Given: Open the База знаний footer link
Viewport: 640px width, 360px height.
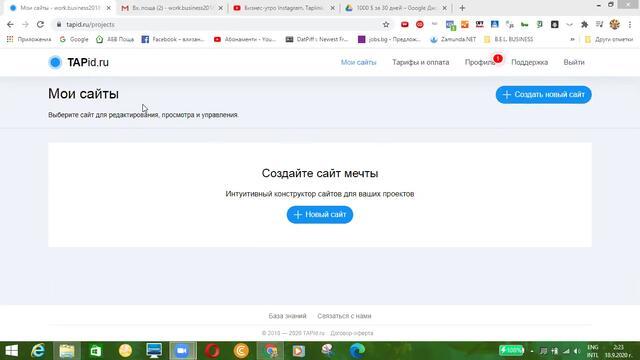Looking at the screenshot, I should click(287, 316).
